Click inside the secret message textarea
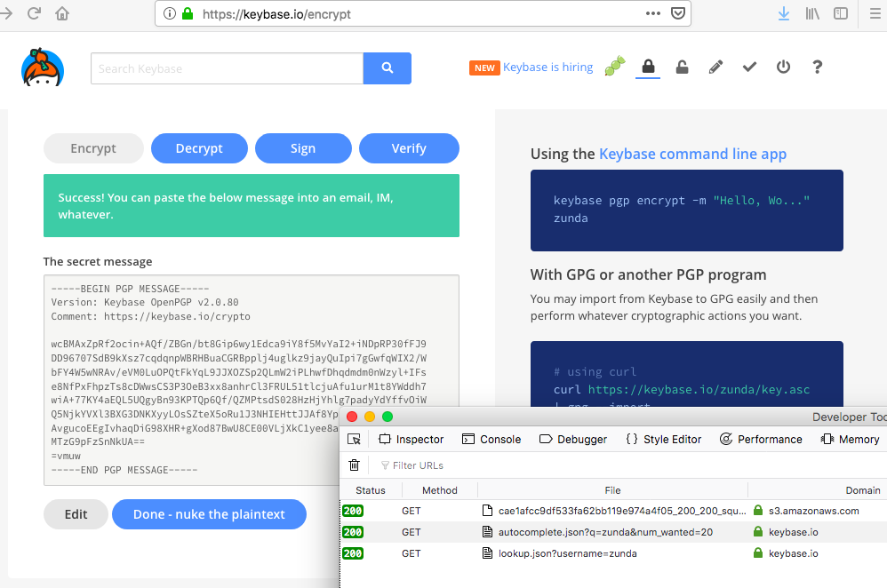The height and width of the screenshot is (588, 887). (252, 380)
